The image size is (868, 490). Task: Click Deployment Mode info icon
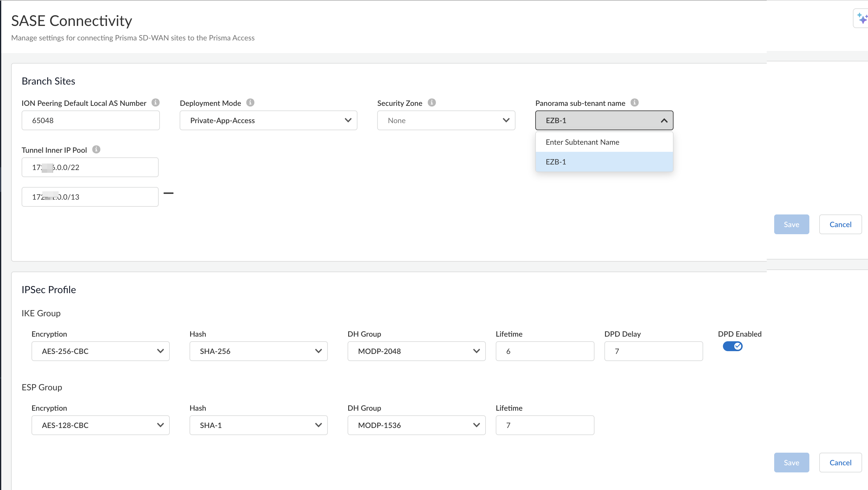click(x=250, y=102)
